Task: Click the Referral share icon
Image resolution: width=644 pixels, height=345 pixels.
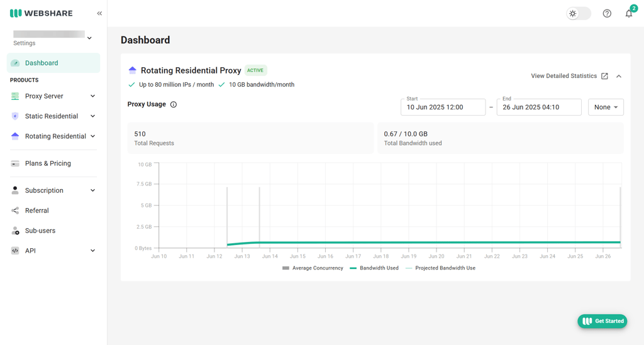Action: (x=15, y=211)
